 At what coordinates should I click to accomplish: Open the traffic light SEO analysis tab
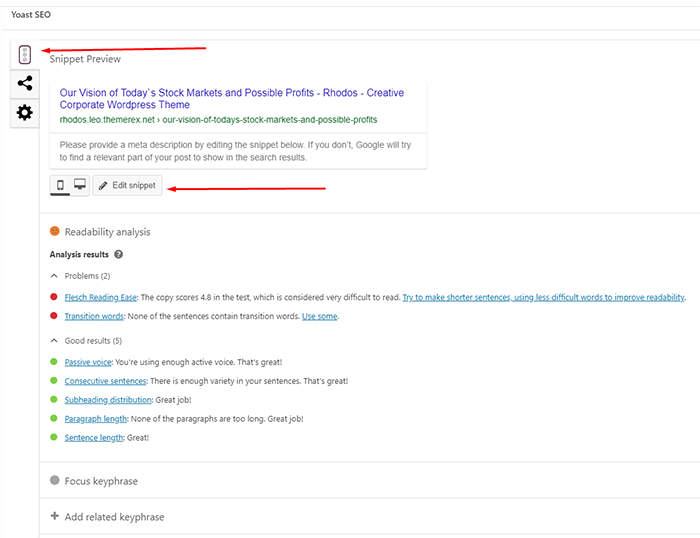click(25, 54)
